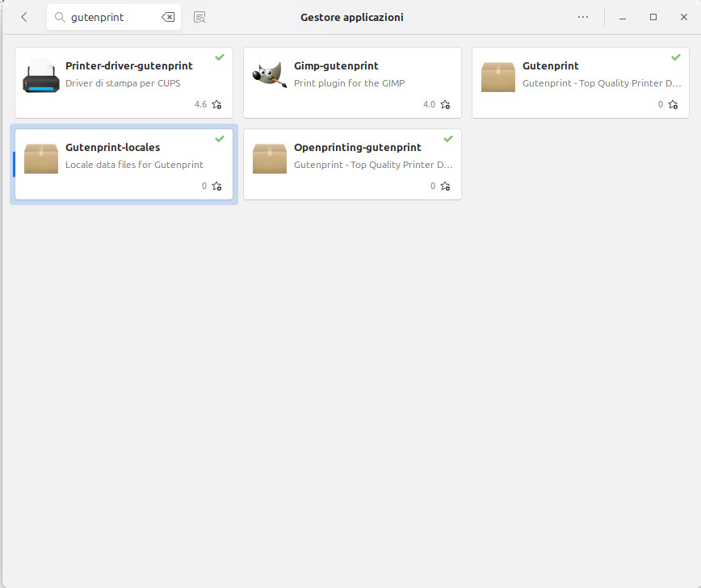Open the Printer-driver-gutenprint package card

pos(124,82)
